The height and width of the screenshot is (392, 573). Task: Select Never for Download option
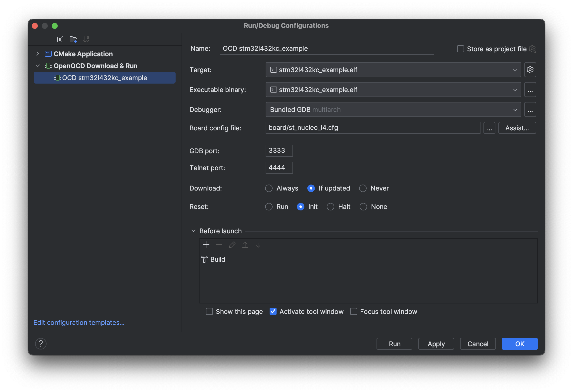point(363,188)
